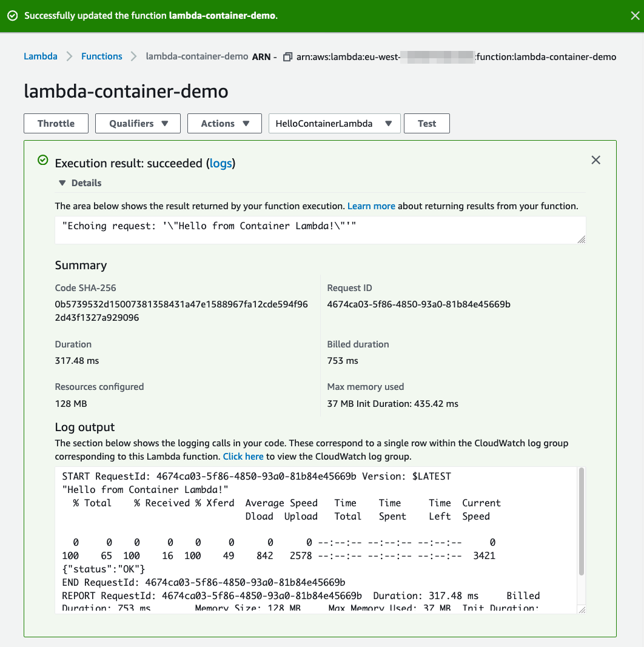Click the Log output vertical scrollbar
This screenshot has height=647, width=644.
[x=582, y=521]
